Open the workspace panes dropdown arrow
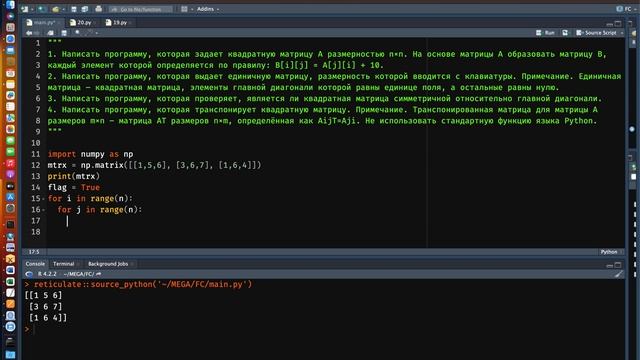Image resolution: width=640 pixels, height=360 pixels. (x=191, y=9)
